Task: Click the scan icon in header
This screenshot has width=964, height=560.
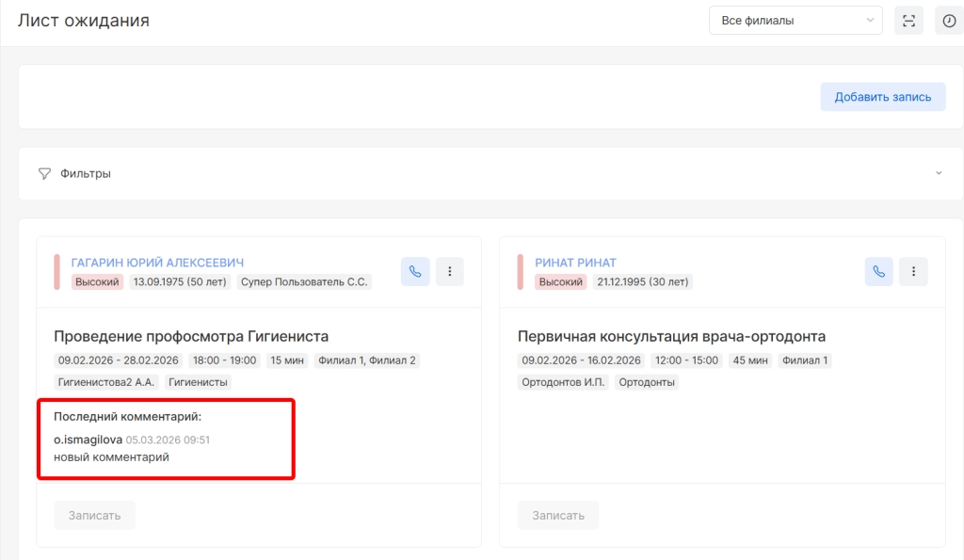Action: tap(908, 21)
